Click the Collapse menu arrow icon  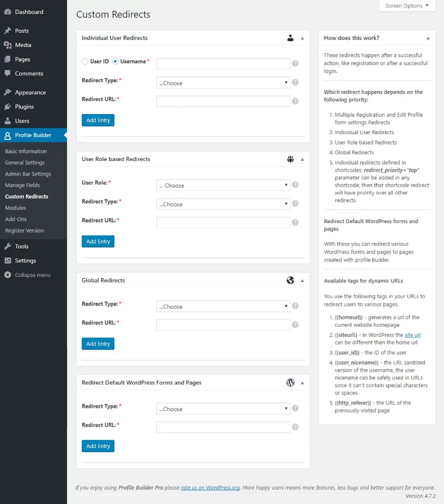8,275
